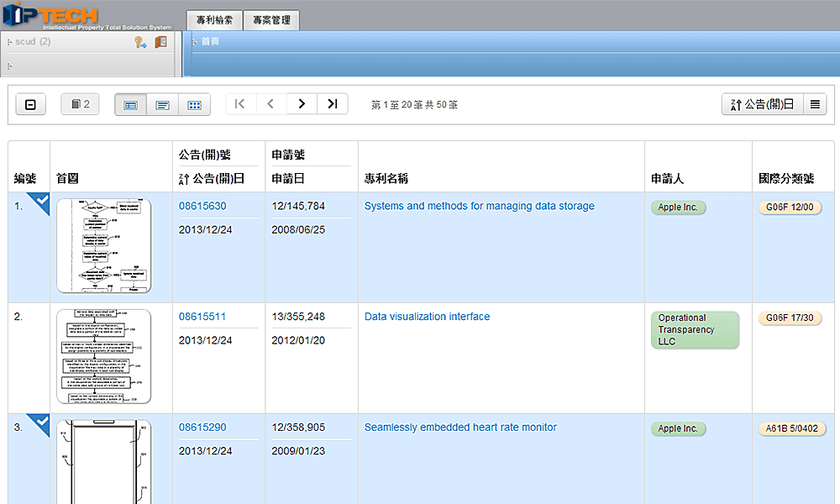840x504 pixels.
Task: Open Systems and methods for managing data storage
Action: click(480, 206)
